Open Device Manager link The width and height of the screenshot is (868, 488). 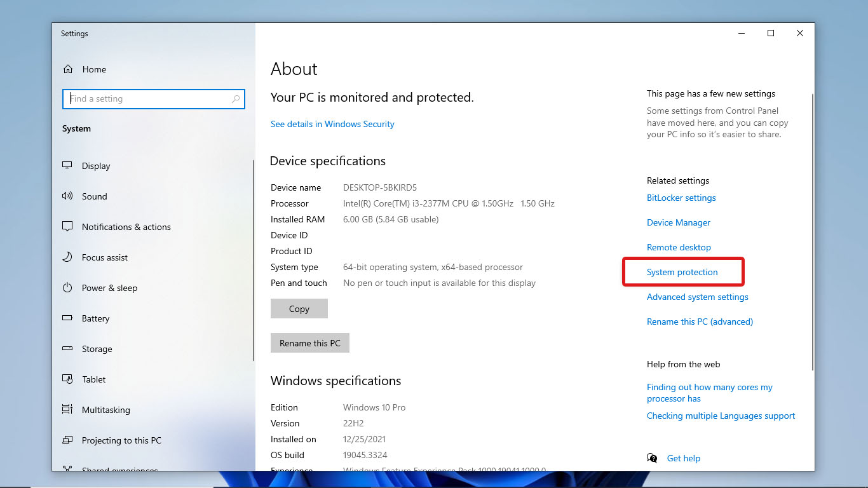point(679,222)
